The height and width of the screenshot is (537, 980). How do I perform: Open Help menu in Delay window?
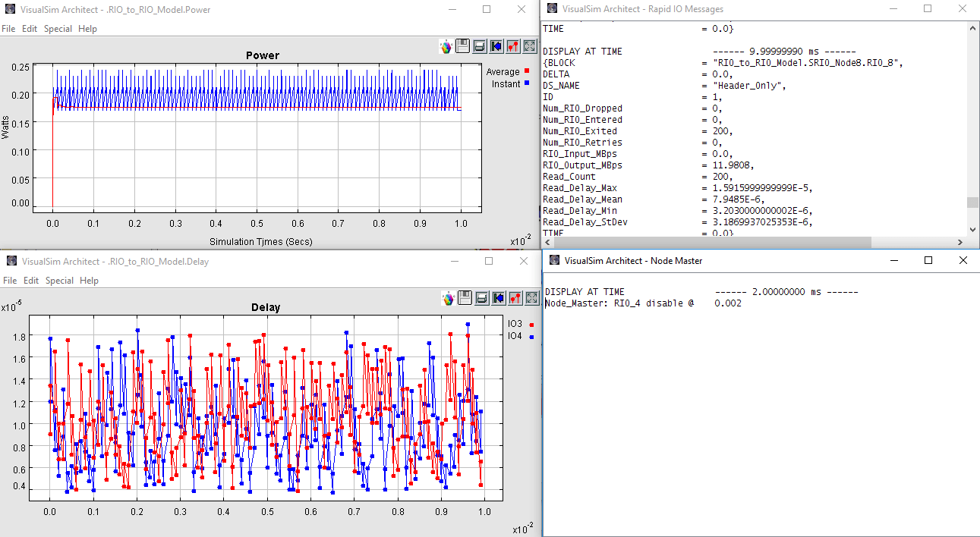[89, 281]
